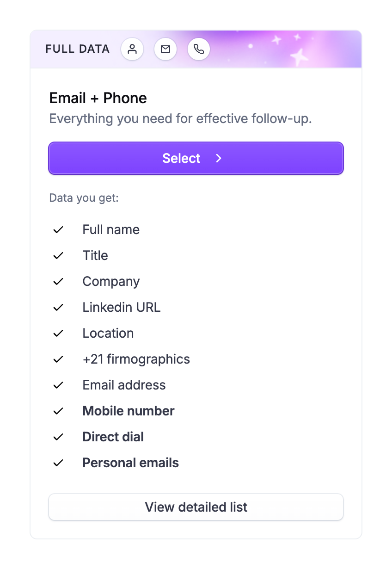Click the Email + Phone plan title

point(98,98)
